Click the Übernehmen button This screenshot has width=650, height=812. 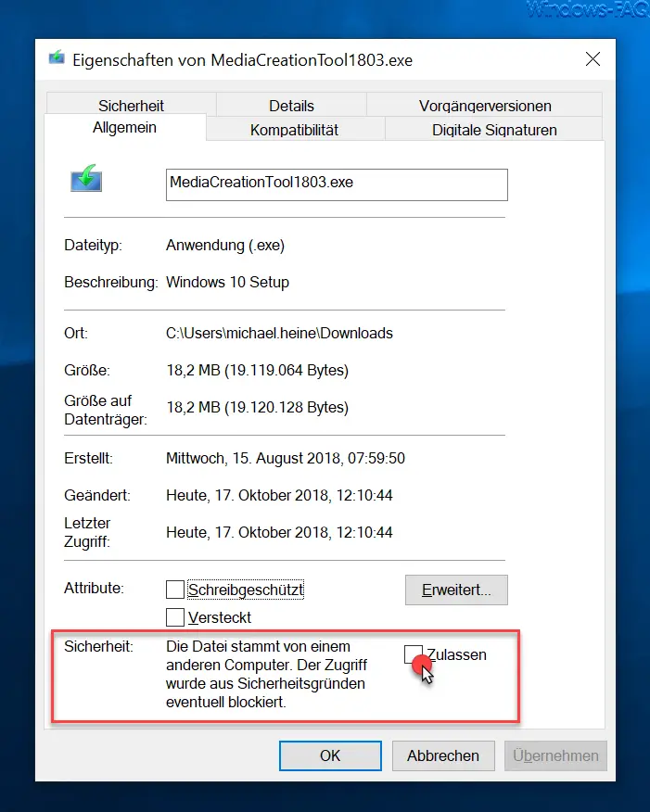(555, 755)
